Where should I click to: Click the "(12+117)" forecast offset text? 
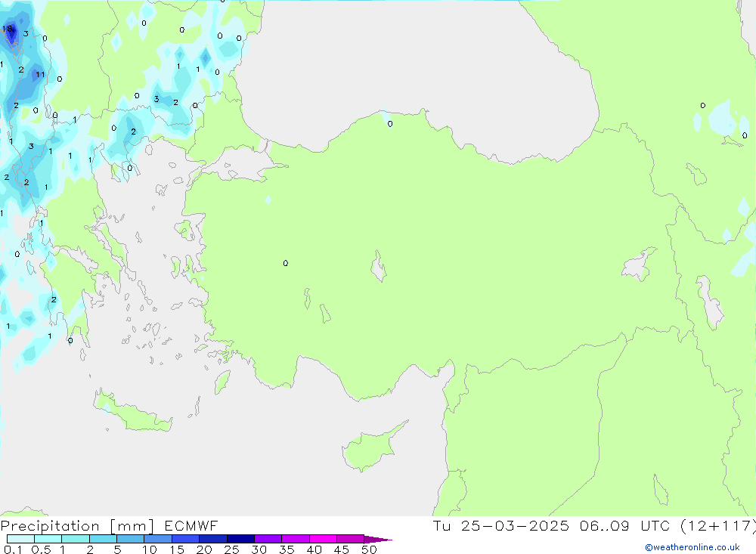[x=718, y=526]
